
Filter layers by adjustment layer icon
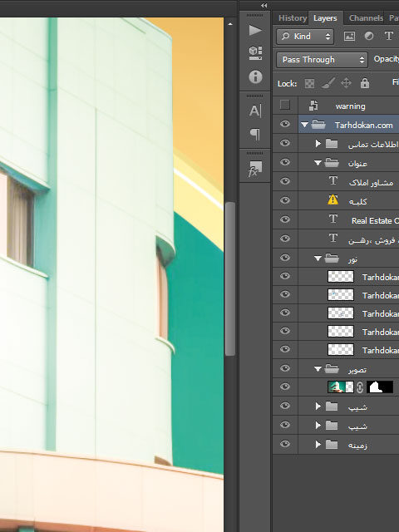tap(369, 37)
